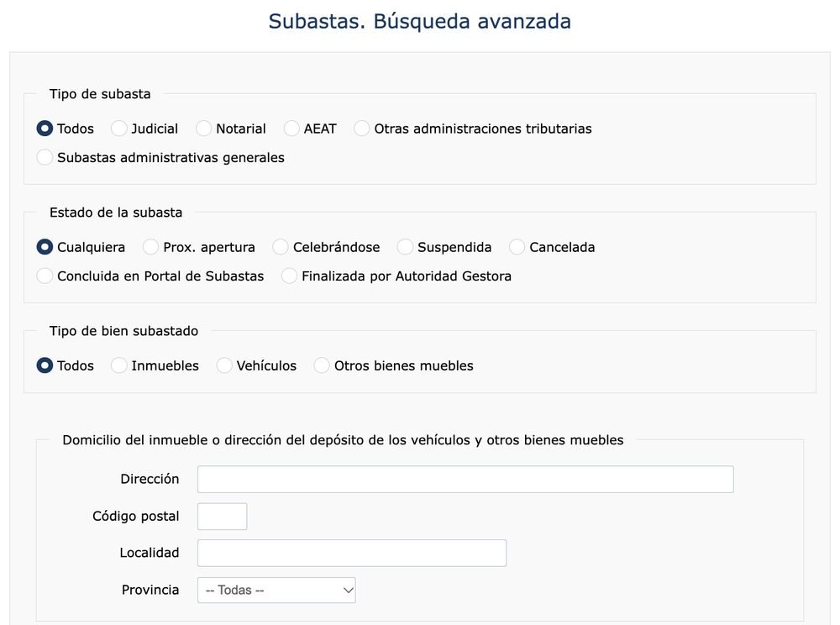Select the Cancelada radio button
This screenshot has height=625, width=840.
click(x=517, y=247)
